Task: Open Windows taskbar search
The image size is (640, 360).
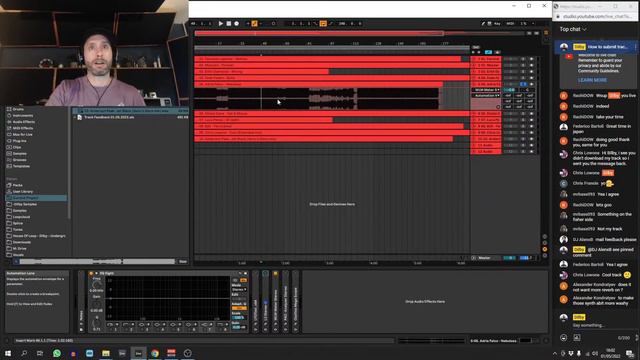Action: point(24,353)
